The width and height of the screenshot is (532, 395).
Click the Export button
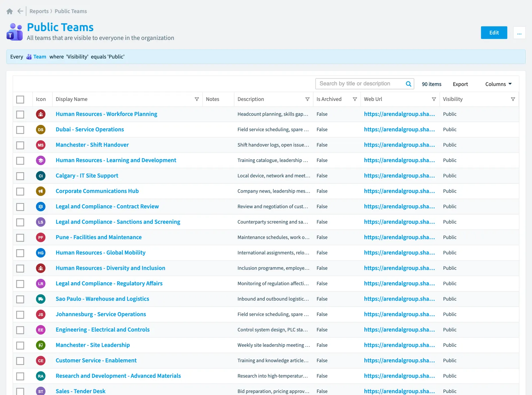pyautogui.click(x=460, y=84)
